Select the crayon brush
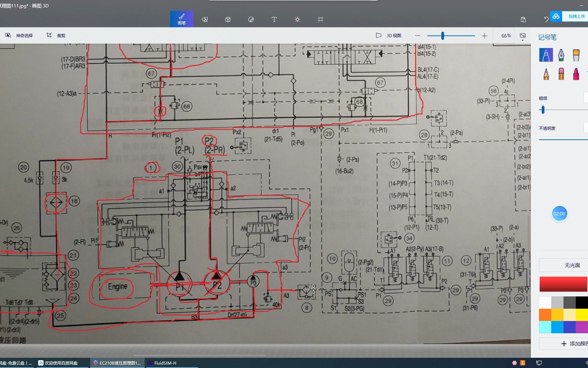 tap(576, 74)
